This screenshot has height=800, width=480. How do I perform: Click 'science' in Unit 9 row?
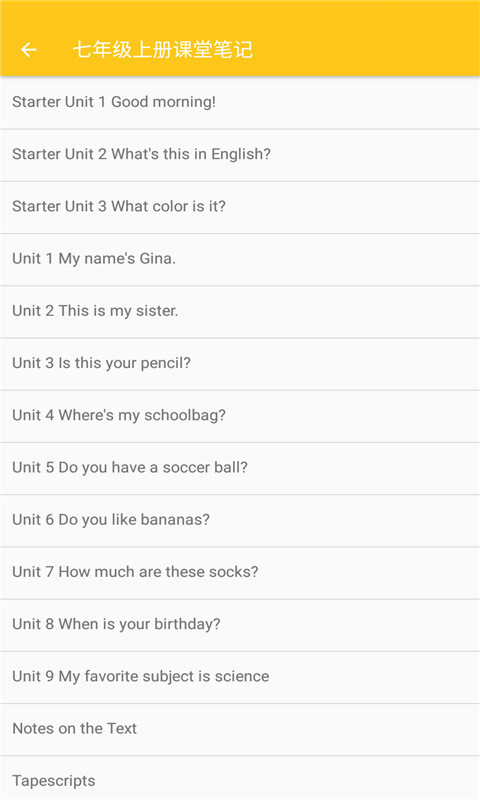[242, 676]
